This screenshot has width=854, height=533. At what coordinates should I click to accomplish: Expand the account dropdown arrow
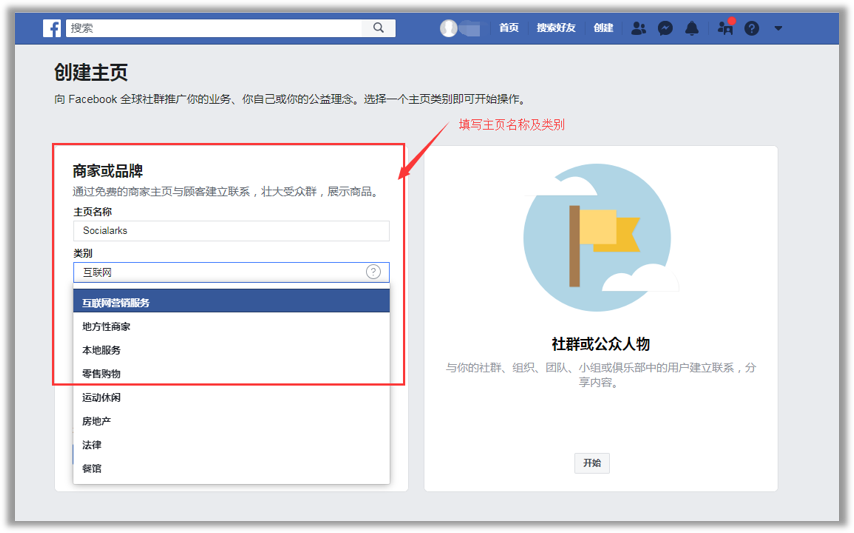pyautogui.click(x=778, y=28)
